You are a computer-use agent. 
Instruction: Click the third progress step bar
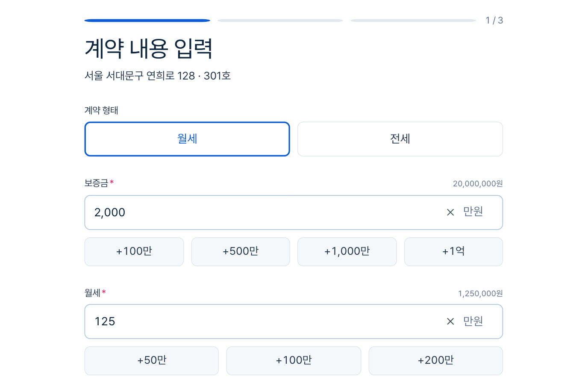click(x=413, y=21)
